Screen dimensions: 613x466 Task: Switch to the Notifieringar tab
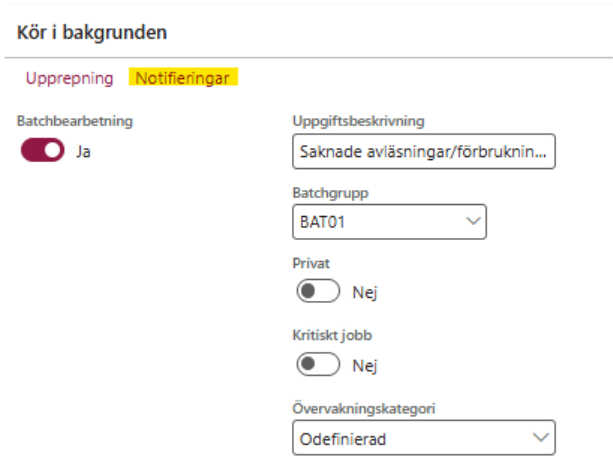point(182,78)
